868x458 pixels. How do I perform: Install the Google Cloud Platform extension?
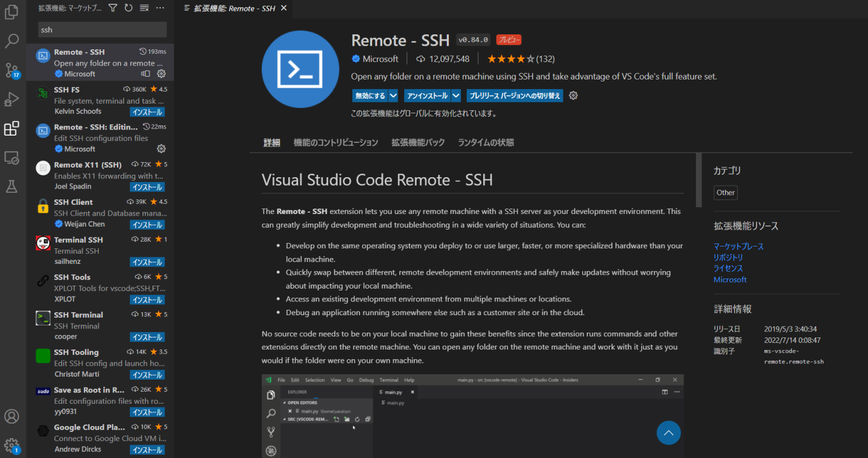(x=148, y=450)
